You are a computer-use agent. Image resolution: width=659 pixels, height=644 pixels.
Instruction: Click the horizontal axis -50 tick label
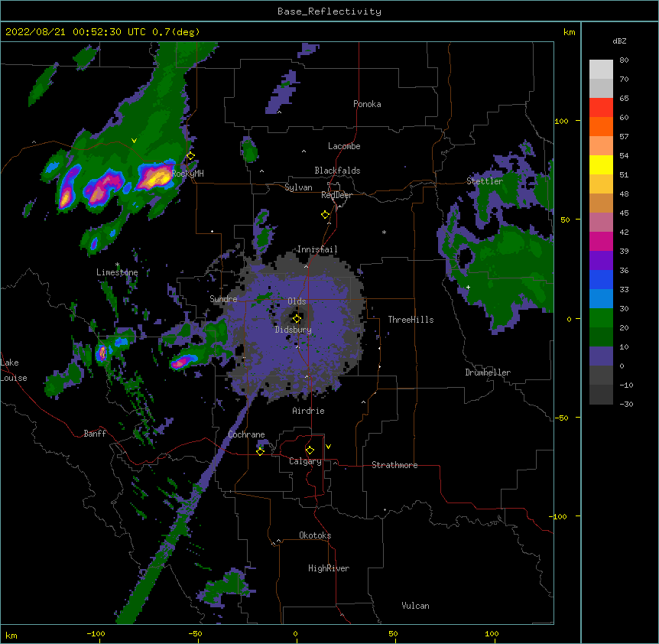195,633
